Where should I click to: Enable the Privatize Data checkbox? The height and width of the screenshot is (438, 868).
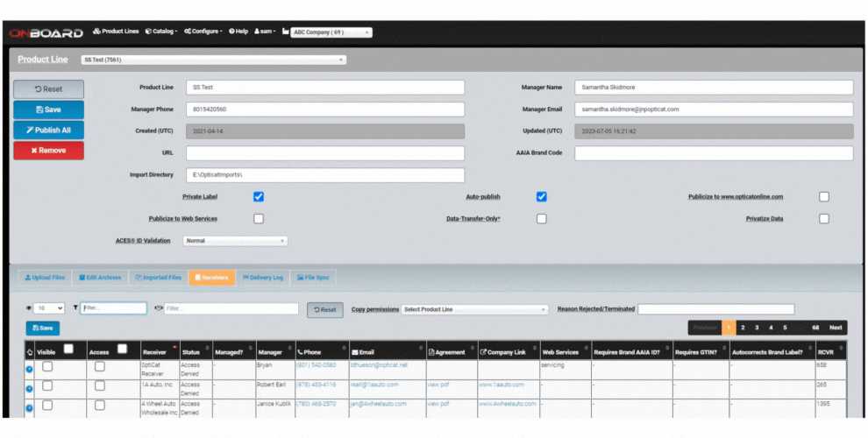824,218
